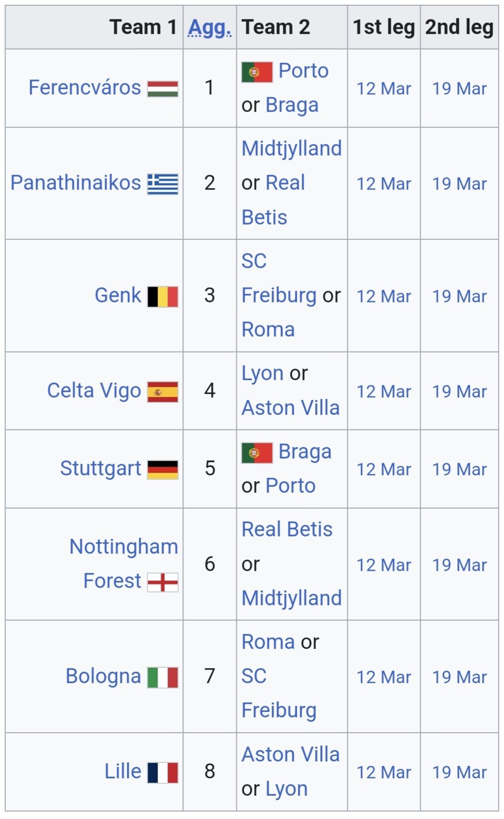Click the Spain flag beside Celta Vigo

(x=163, y=392)
